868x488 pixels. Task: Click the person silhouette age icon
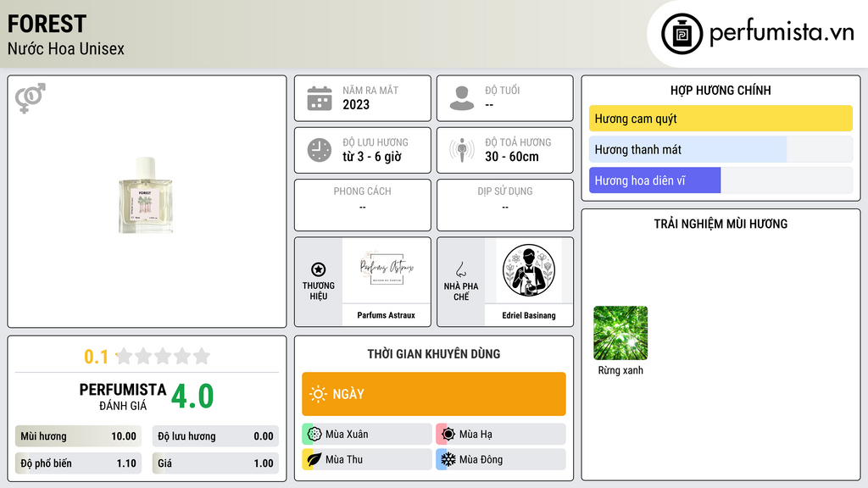tap(462, 98)
